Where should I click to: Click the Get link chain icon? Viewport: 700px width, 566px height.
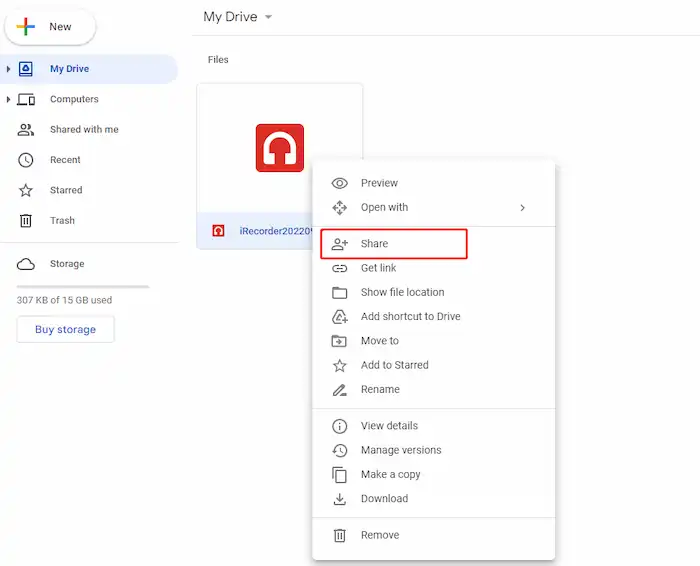[339, 268]
